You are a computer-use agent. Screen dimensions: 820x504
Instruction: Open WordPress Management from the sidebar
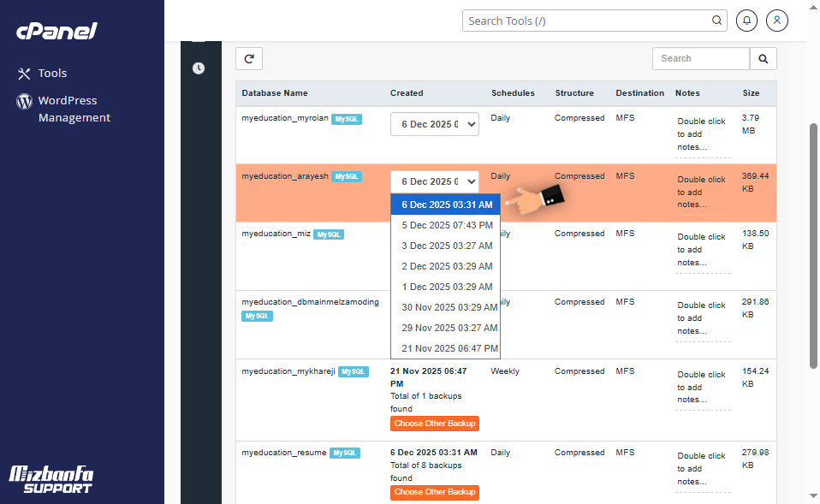pyautogui.click(x=74, y=110)
